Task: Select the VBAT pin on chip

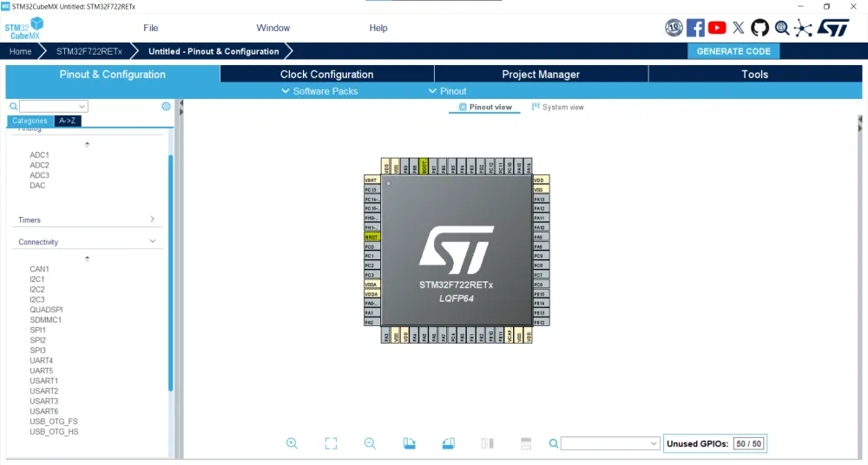Action: [372, 180]
